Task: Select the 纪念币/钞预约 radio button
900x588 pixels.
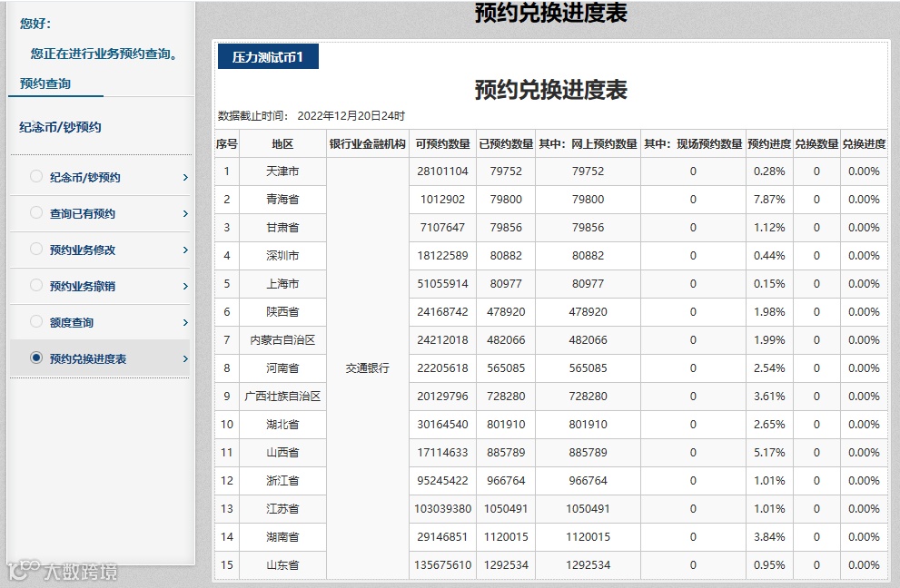Action: click(36, 176)
